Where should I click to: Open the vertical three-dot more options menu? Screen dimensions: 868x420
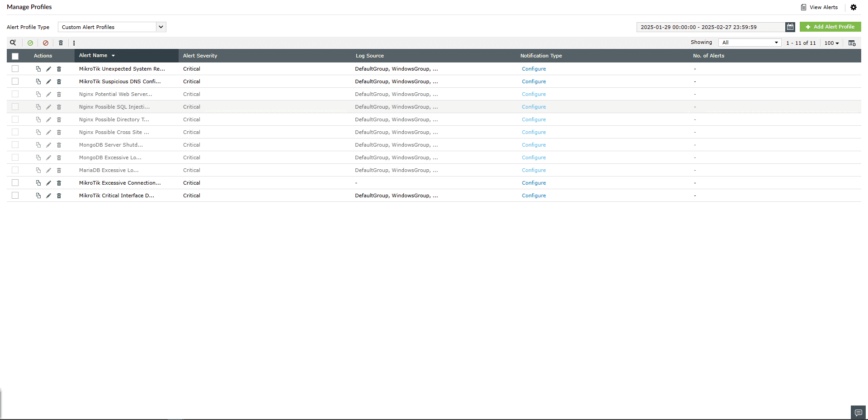74,43
